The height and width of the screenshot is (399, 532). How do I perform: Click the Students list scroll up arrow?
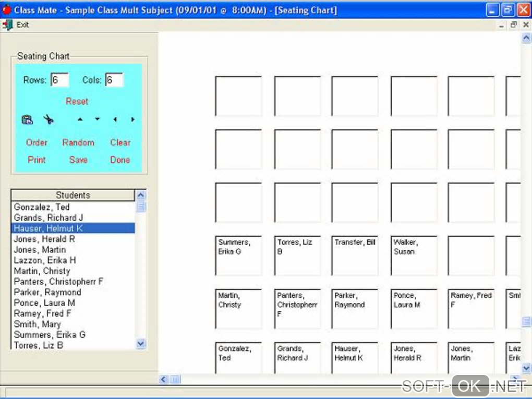point(140,195)
